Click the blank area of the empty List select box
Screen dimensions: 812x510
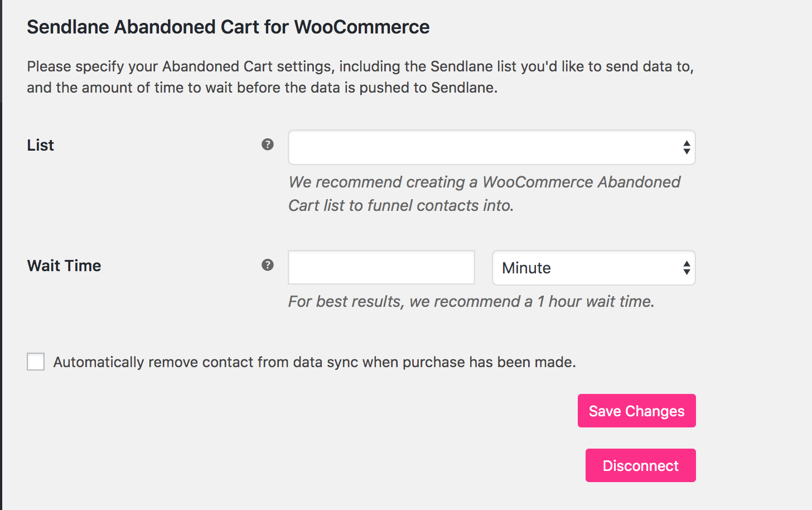[480, 147]
